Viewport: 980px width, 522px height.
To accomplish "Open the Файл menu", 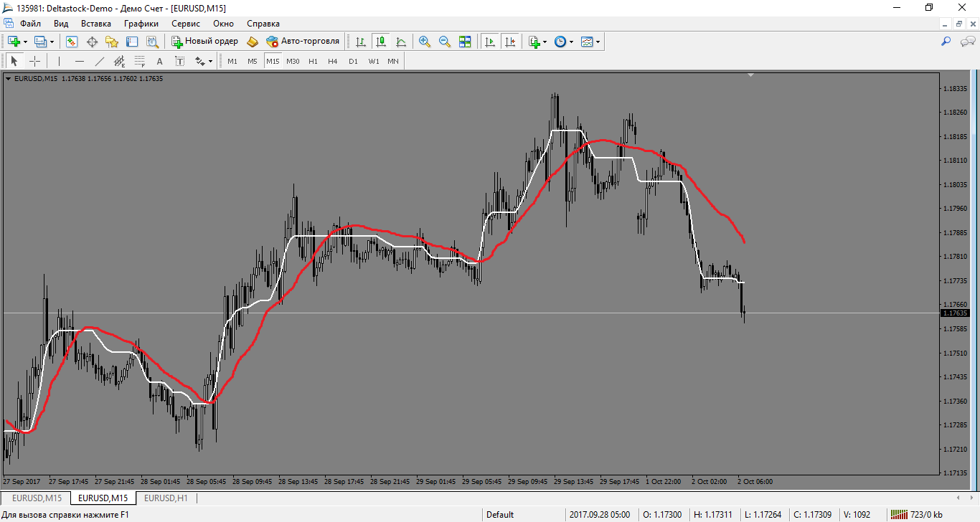I will tap(31, 24).
